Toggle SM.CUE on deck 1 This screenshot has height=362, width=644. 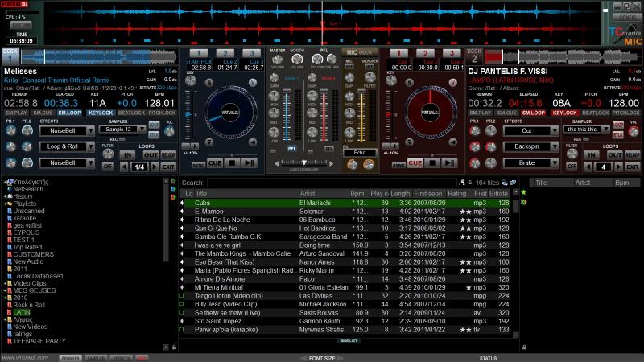[43, 113]
